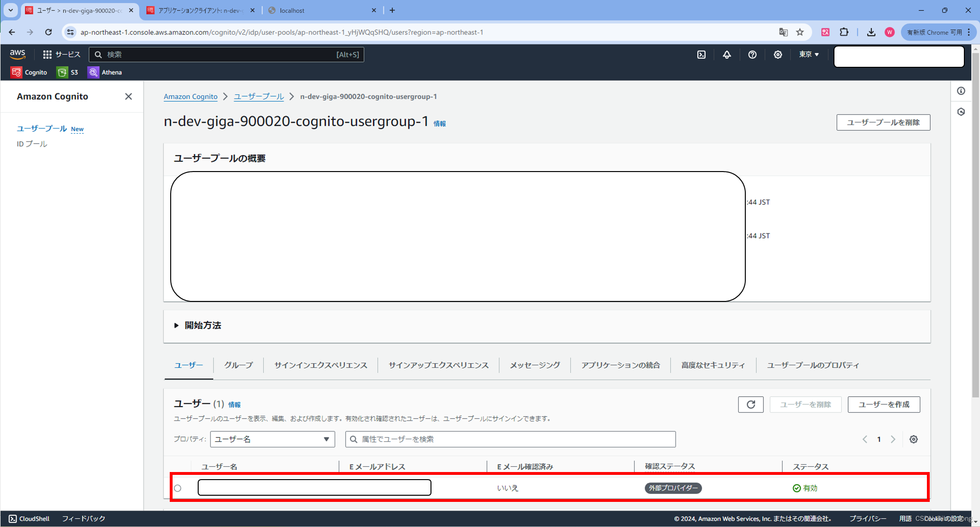The width and height of the screenshot is (980, 527).
Task: Switch to the アプリケーションクライアント browser tab
Action: (201, 10)
